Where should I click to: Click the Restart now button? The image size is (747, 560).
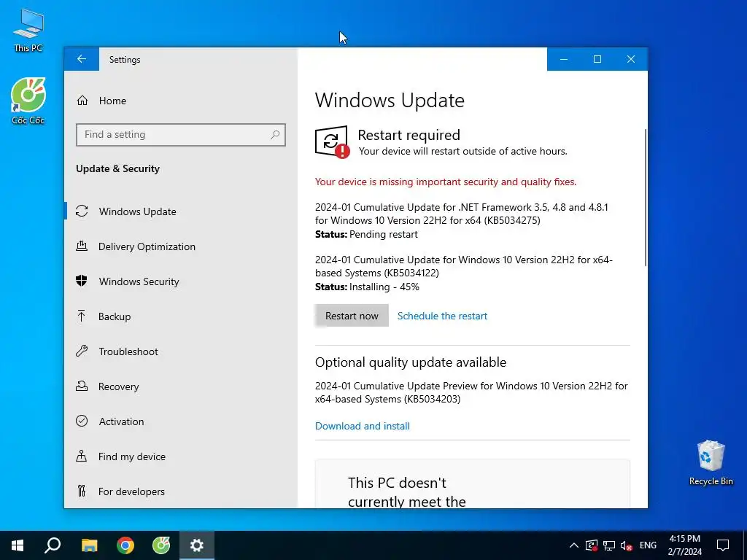(x=352, y=316)
